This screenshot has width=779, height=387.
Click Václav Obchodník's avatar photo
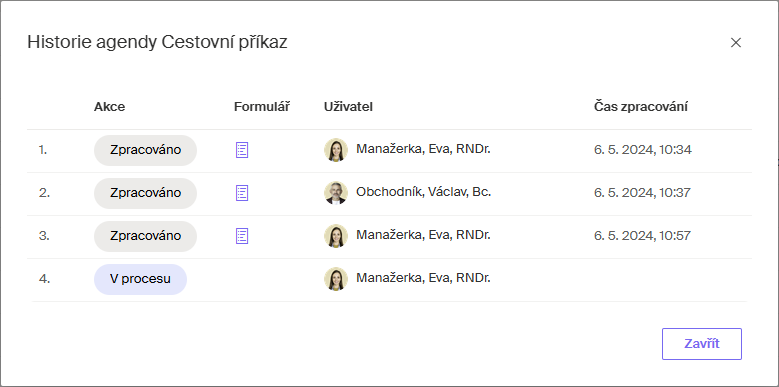pos(336,193)
